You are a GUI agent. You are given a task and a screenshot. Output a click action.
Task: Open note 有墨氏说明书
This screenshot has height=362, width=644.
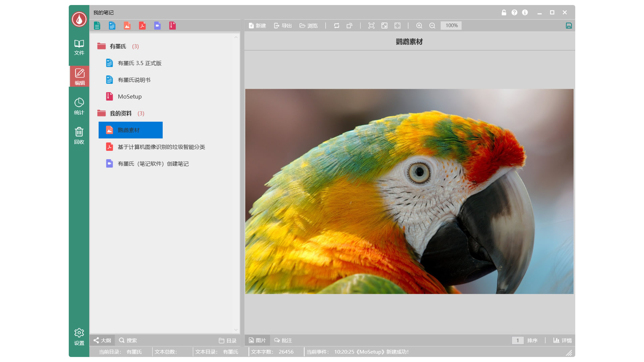[128, 80]
